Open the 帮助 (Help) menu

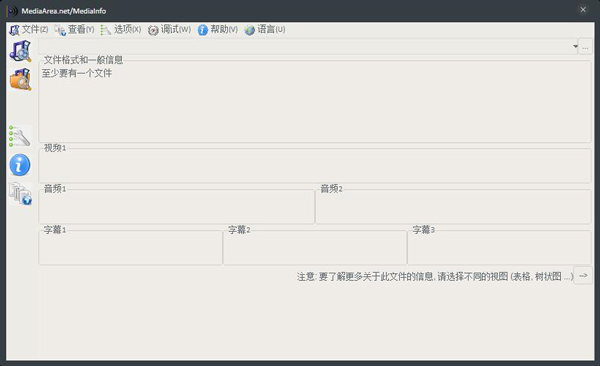[218, 29]
